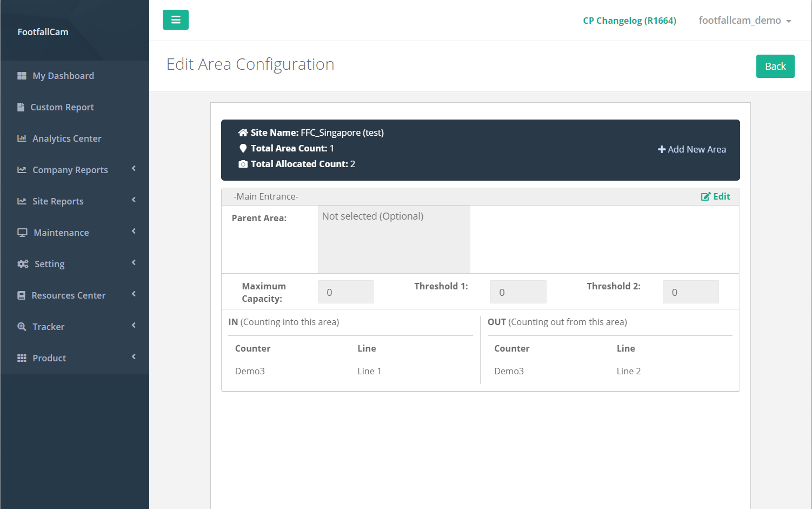Click the Analytics Center chart icon
Image resolution: width=812 pixels, height=509 pixels.
click(22, 138)
